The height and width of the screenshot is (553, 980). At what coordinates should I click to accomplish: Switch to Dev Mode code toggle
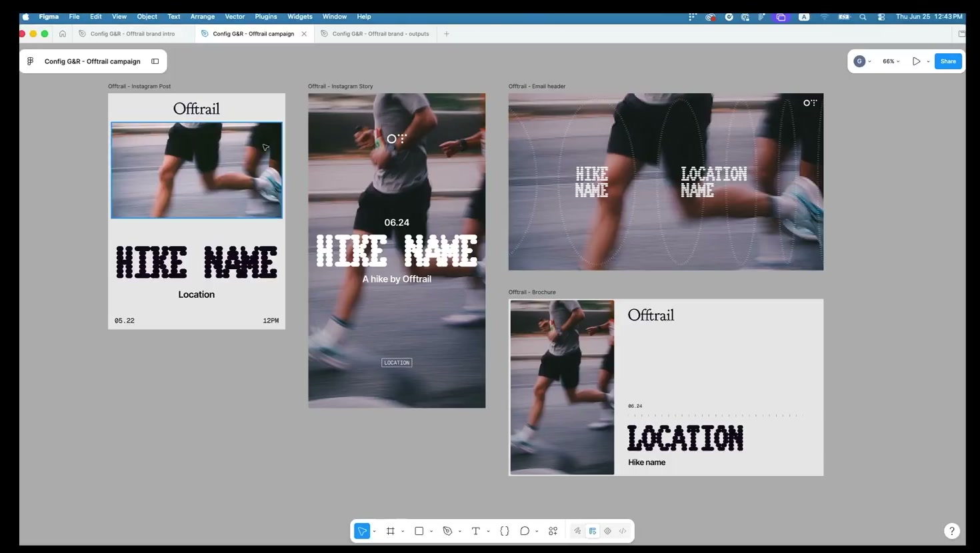pos(623,531)
